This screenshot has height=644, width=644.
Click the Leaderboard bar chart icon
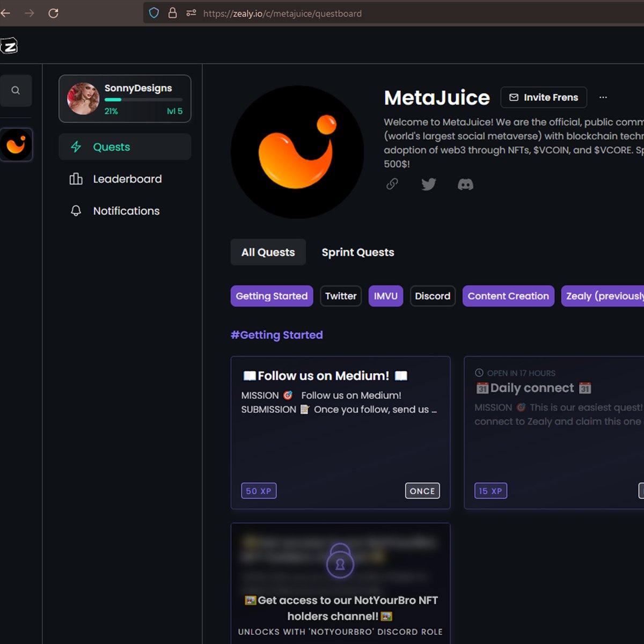pos(76,179)
